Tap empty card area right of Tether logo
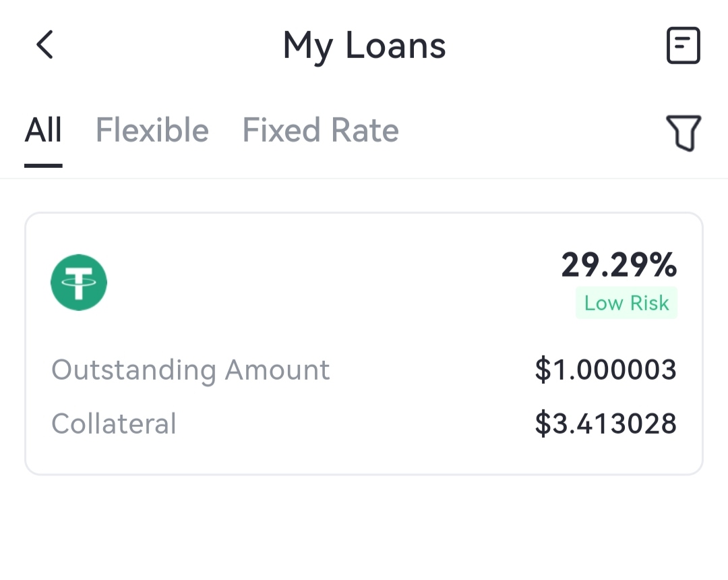The height and width of the screenshot is (580, 728). tap(324, 283)
